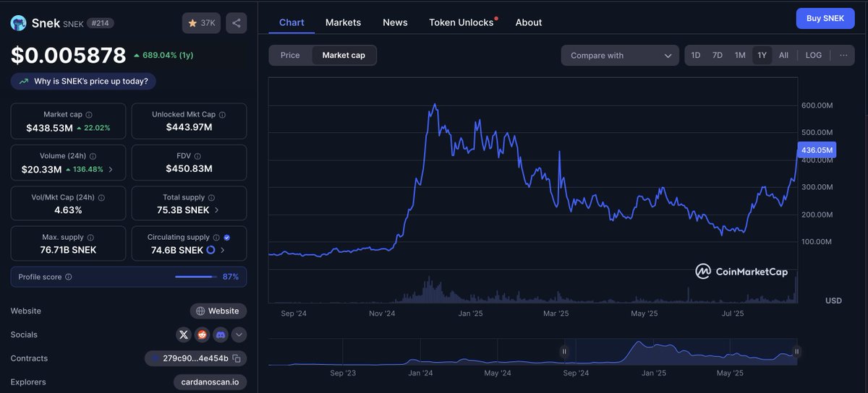
Task: Copy the contract address with copy icon
Action: (x=237, y=358)
